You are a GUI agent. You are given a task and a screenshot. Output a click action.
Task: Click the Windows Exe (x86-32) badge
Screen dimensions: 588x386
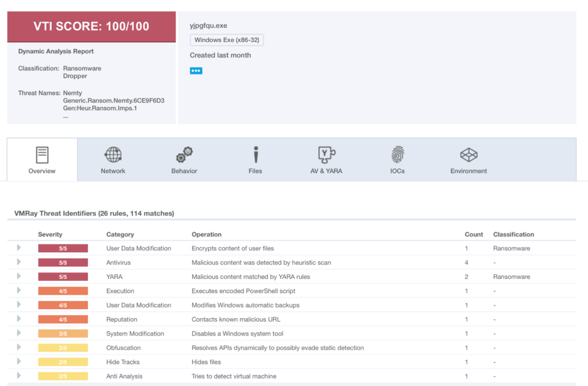(227, 40)
